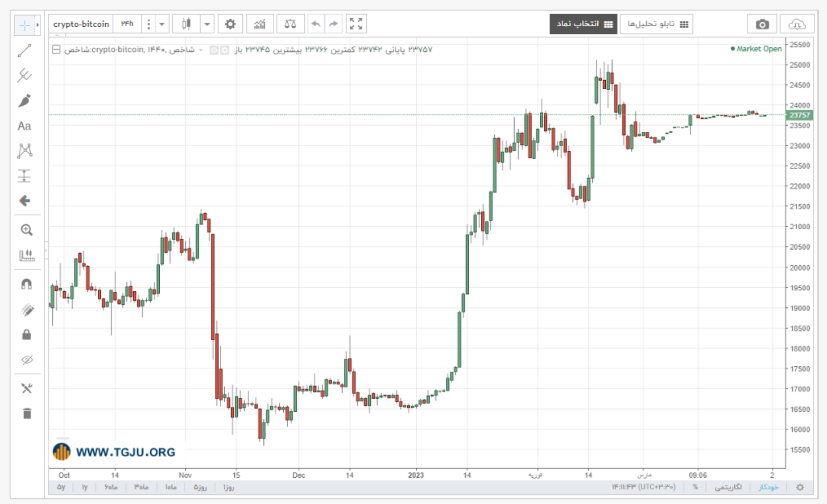This screenshot has width=827, height=504.
Task: Open the انتخاب نماد symbol selection button
Action: [584, 24]
